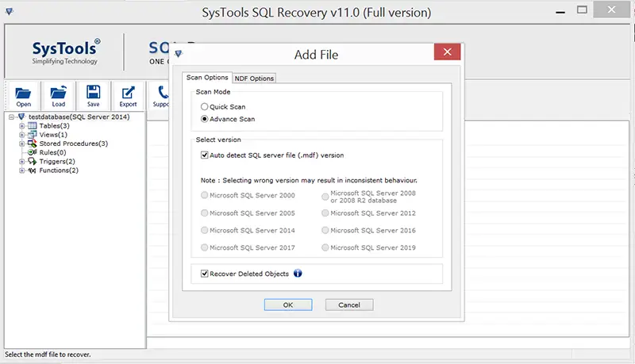Choose Microsoft SQL Server 2005 radio
The image size is (635, 364).
(x=205, y=213)
